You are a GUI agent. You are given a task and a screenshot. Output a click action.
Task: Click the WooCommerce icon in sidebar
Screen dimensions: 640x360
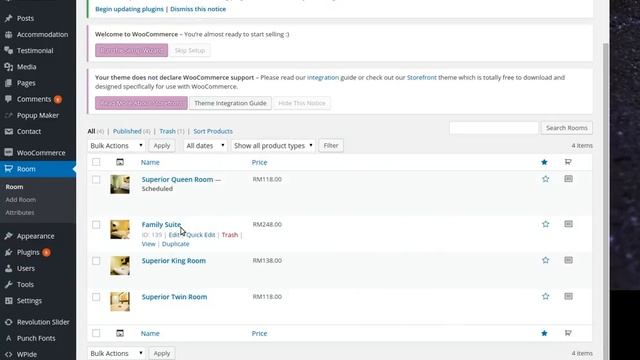point(9,153)
